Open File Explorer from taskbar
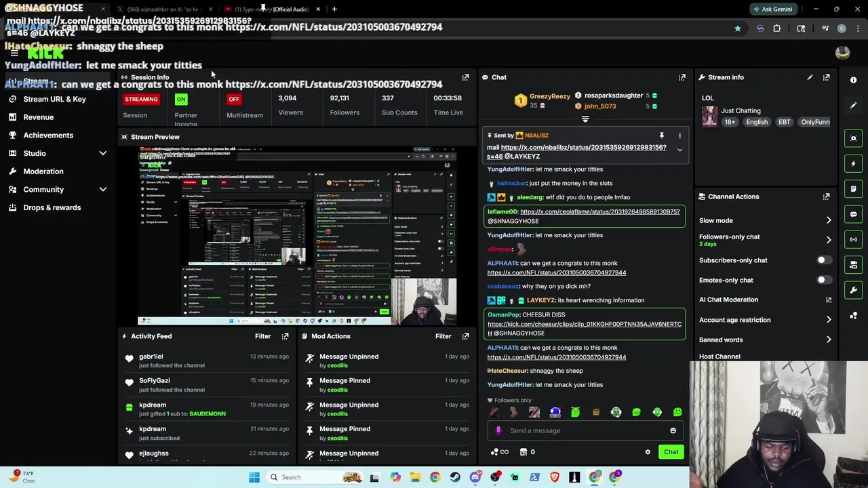Screen dimensions: 868x488 pyautogui.click(x=415, y=477)
